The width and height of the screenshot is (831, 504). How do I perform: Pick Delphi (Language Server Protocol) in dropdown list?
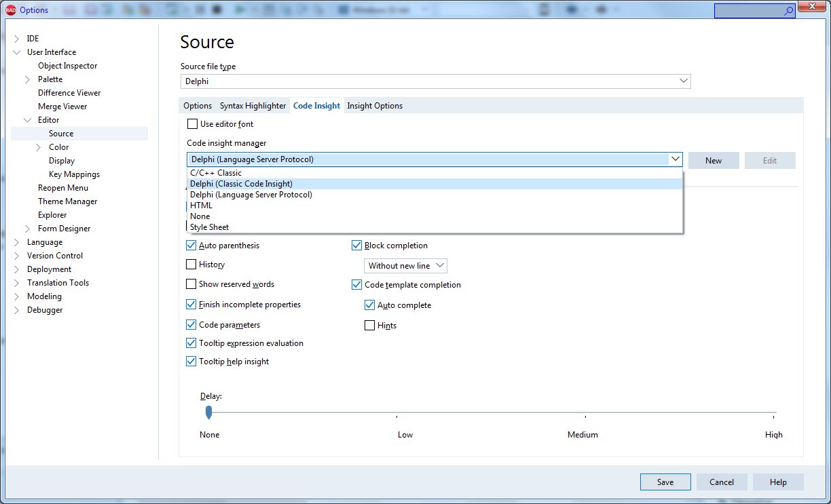[x=435, y=195]
